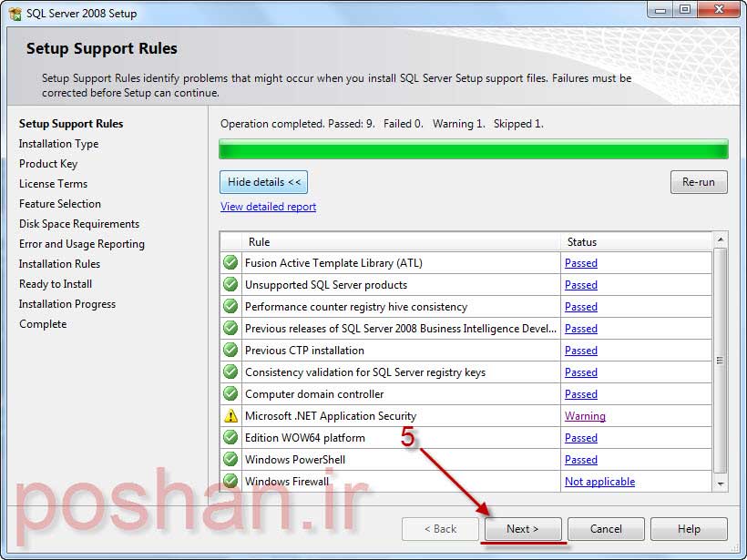747x560 pixels.
Task: Click green check icon beside Windows Firewall
Action: 230,482
